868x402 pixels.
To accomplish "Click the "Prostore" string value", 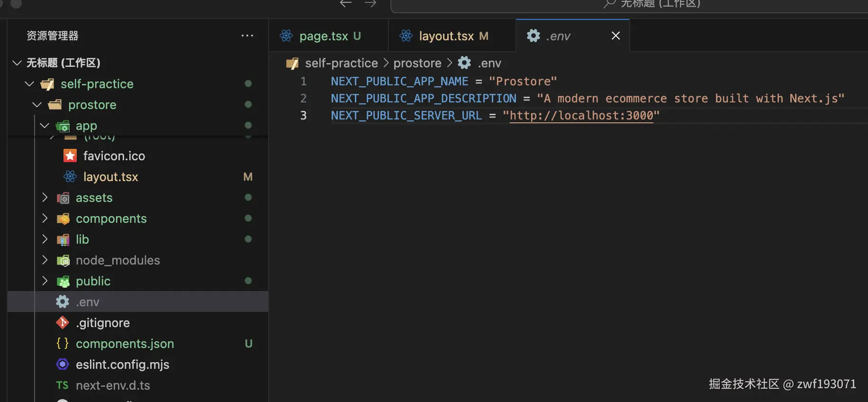I will (x=523, y=81).
